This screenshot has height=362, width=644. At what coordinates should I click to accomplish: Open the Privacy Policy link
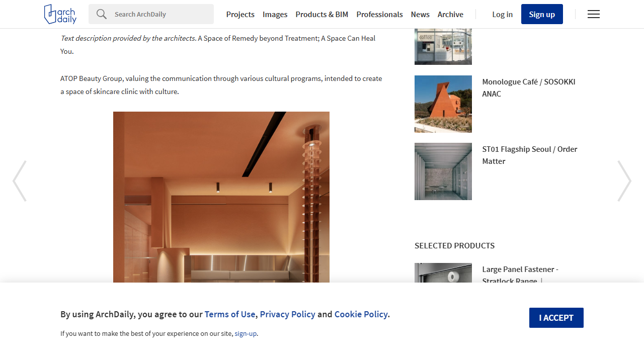coord(287,314)
